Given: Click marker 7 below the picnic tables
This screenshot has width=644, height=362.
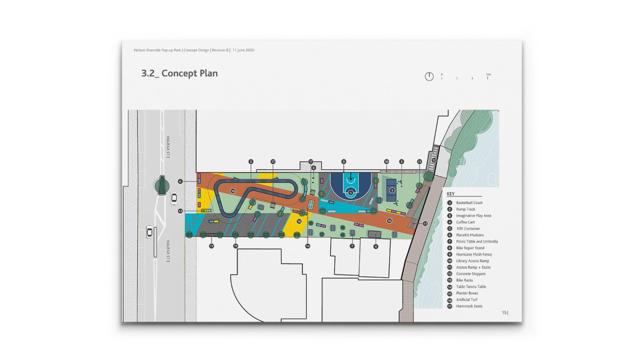Looking at the screenshot, I should pos(352,246).
